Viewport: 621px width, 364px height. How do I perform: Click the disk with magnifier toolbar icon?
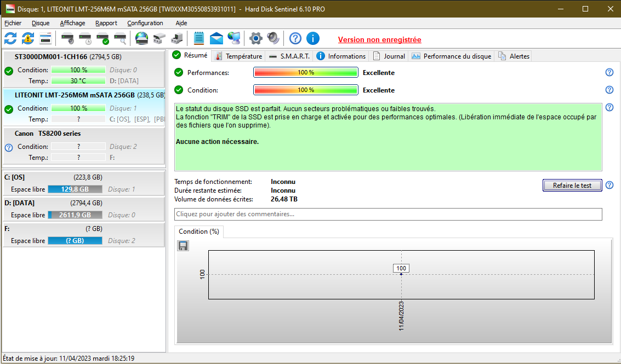tap(120, 38)
